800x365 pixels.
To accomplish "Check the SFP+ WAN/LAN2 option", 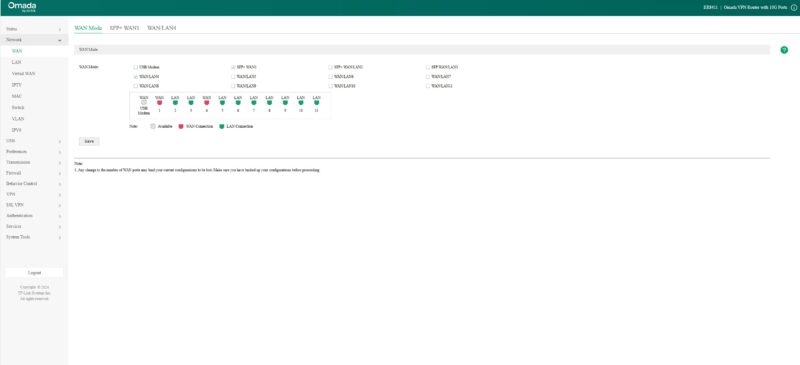I will pyautogui.click(x=331, y=67).
